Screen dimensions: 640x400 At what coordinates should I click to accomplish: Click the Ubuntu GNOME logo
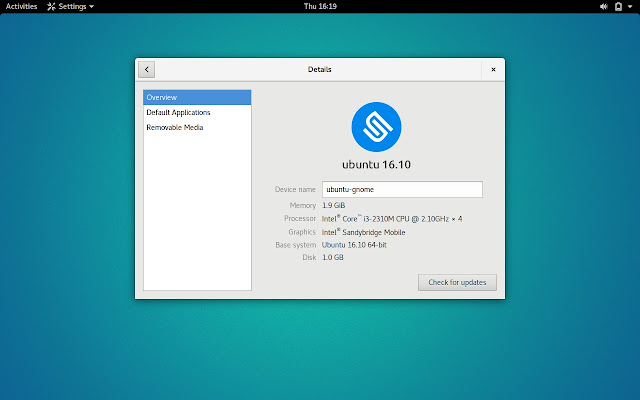(x=376, y=127)
